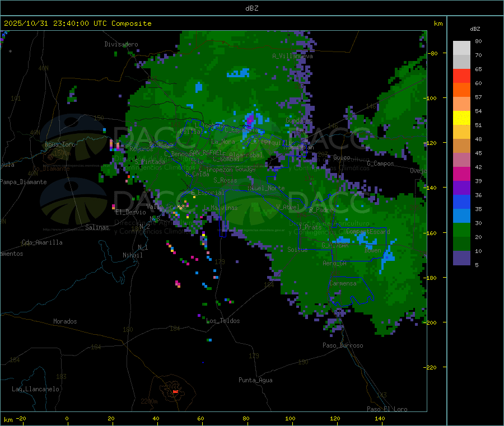Click the Soitue map label
Viewport: 504px width, 426px height.
[297, 250]
